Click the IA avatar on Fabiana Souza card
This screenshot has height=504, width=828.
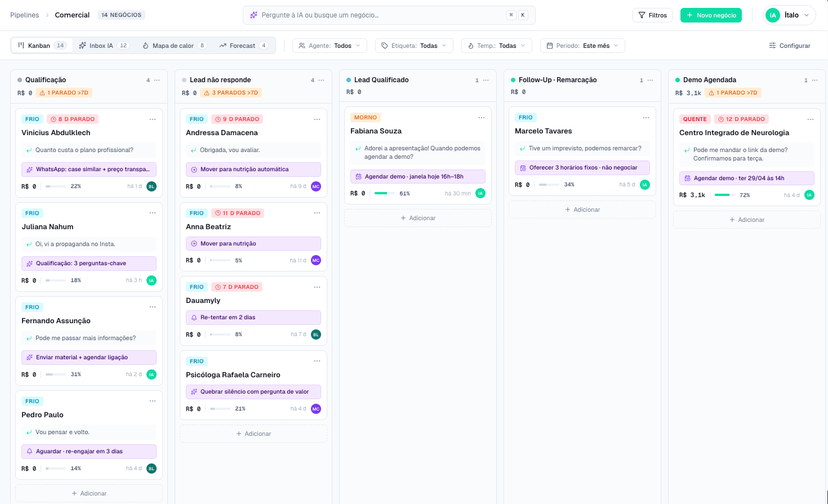[x=480, y=193]
